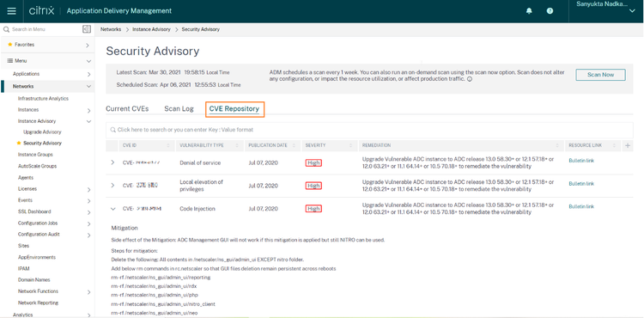The image size is (644, 318).
Task: Click the plus icon to add columns
Action: (628, 145)
